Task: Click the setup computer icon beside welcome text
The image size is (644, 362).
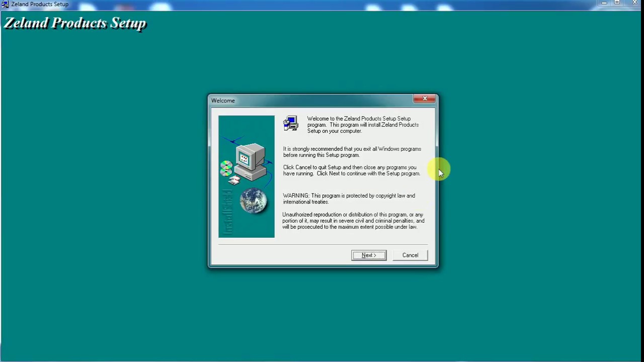Action: 291,123
